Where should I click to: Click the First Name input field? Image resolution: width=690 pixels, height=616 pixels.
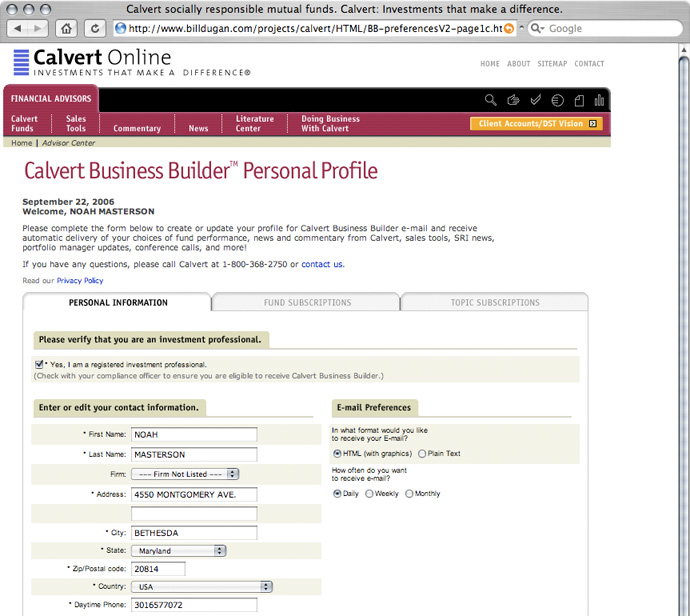[x=194, y=435]
